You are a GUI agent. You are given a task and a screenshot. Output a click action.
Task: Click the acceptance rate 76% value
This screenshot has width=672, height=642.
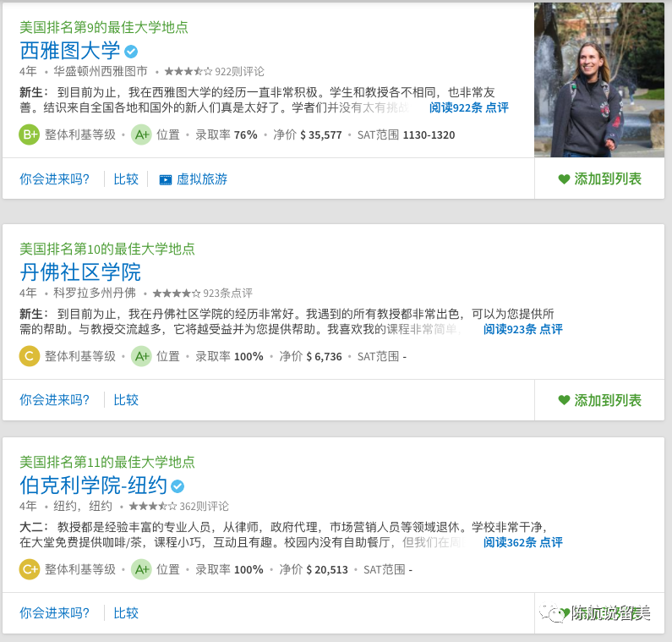[246, 135]
